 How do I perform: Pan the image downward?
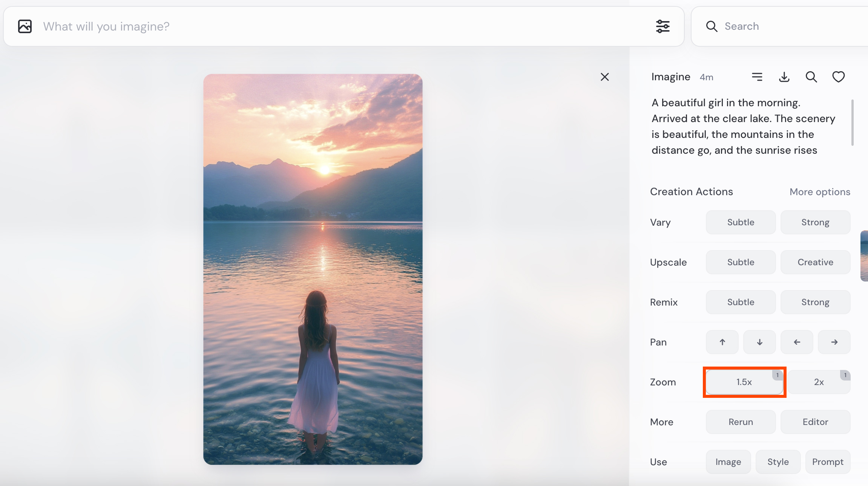759,342
